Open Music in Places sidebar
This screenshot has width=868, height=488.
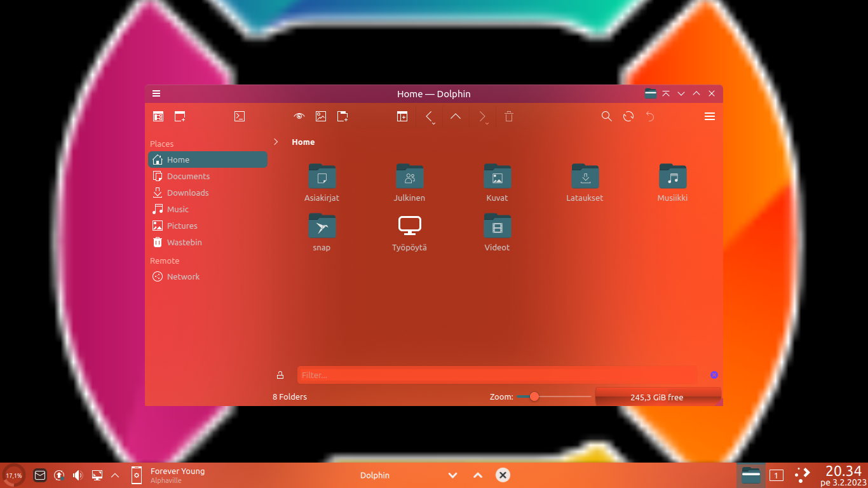tap(208, 209)
